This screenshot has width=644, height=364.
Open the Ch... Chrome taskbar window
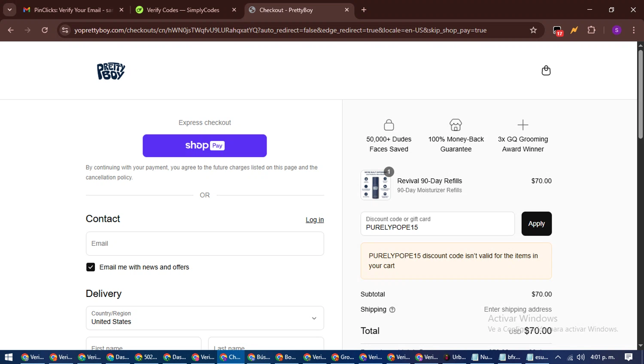point(231,357)
